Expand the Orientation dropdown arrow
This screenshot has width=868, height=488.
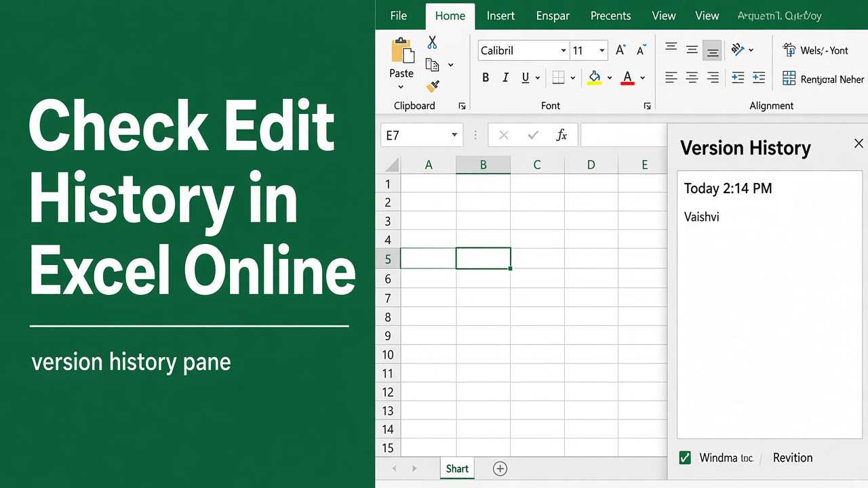[x=751, y=50]
